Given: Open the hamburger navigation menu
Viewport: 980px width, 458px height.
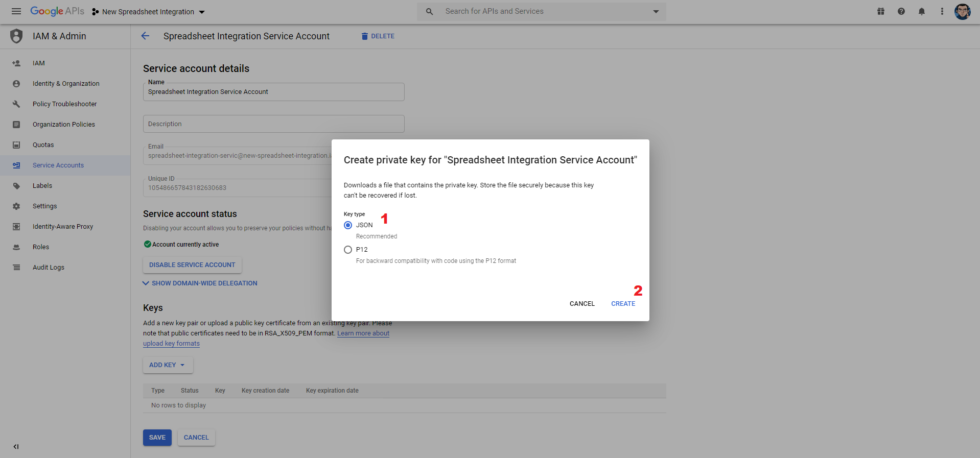Looking at the screenshot, I should [x=16, y=11].
